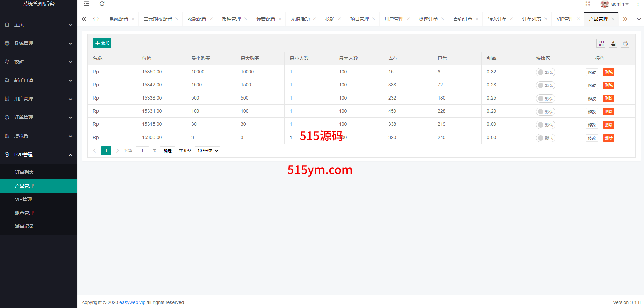
Task: Delete the product priced 15342.00
Action: point(608,85)
